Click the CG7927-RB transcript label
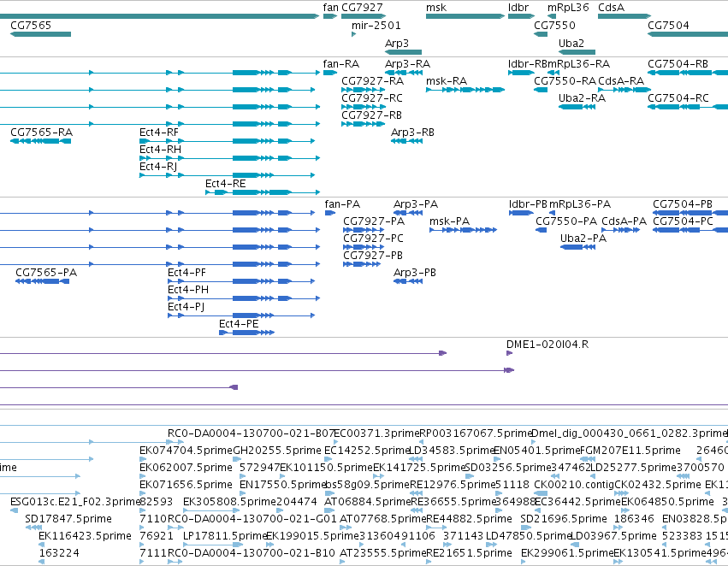 [x=371, y=115]
